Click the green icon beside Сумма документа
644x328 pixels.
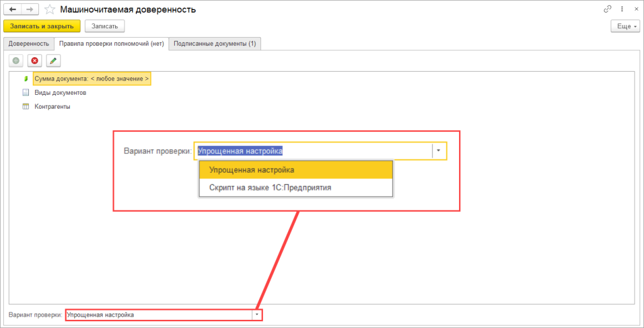pyautogui.click(x=26, y=78)
